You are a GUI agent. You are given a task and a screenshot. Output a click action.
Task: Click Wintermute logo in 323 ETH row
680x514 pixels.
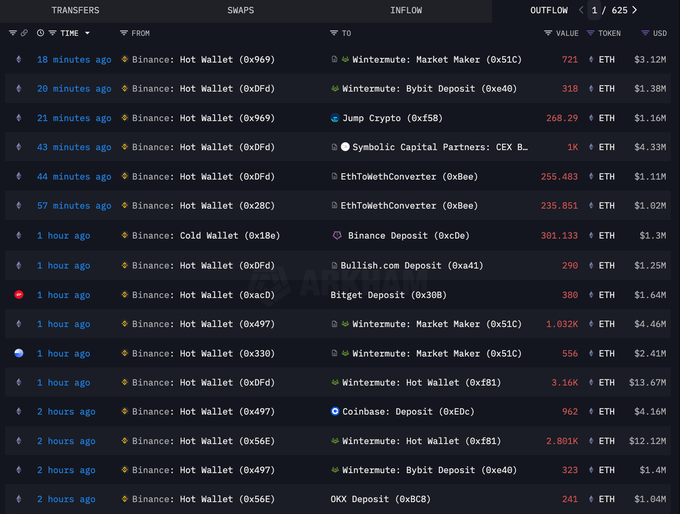click(335, 470)
